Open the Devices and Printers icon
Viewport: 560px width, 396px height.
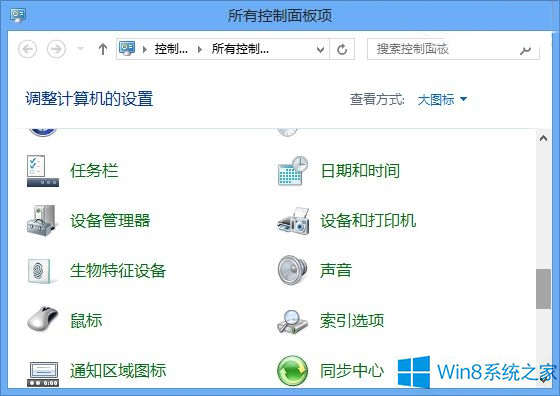pos(293,221)
